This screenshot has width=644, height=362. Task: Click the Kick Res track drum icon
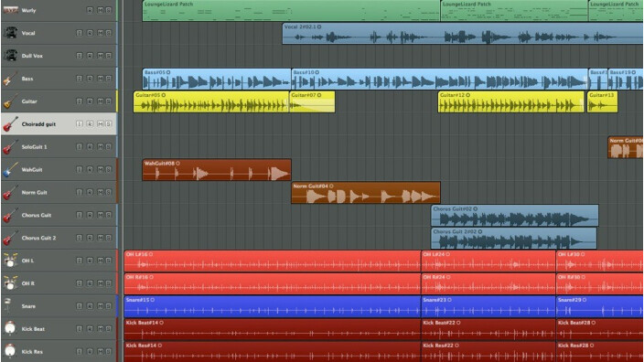10,351
